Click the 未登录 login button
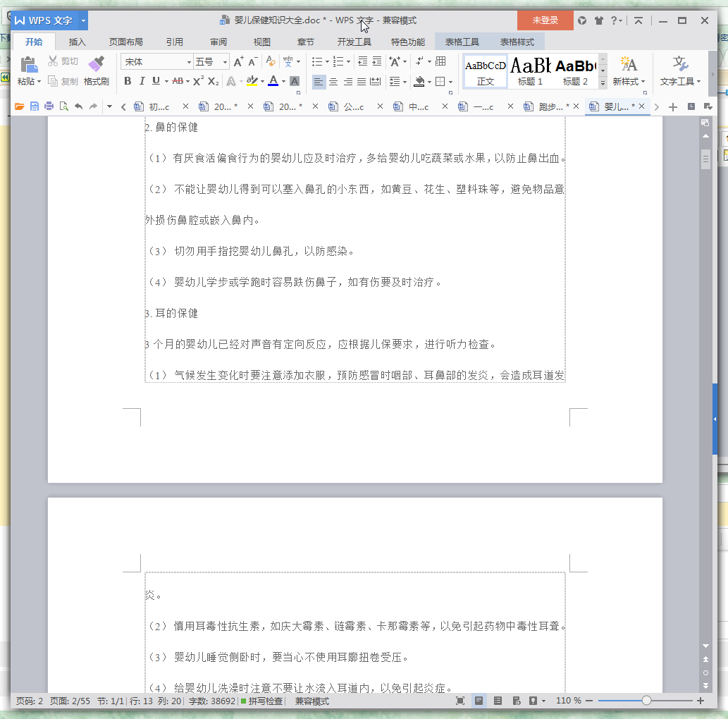The width and height of the screenshot is (728, 719). (x=545, y=20)
